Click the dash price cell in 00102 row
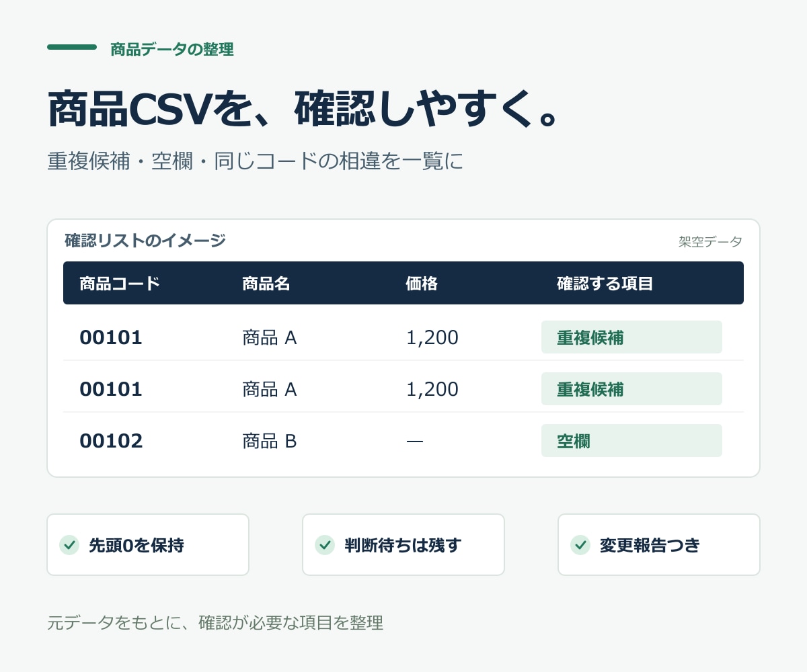The height and width of the screenshot is (672, 807). pos(415,441)
